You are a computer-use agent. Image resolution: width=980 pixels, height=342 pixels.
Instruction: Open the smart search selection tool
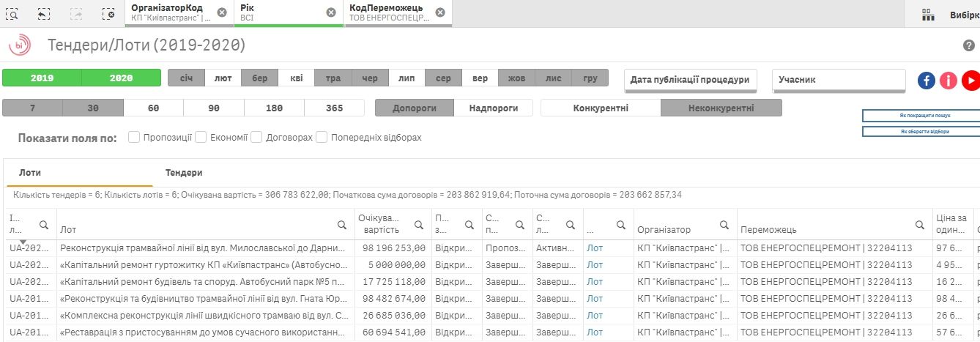point(12,13)
